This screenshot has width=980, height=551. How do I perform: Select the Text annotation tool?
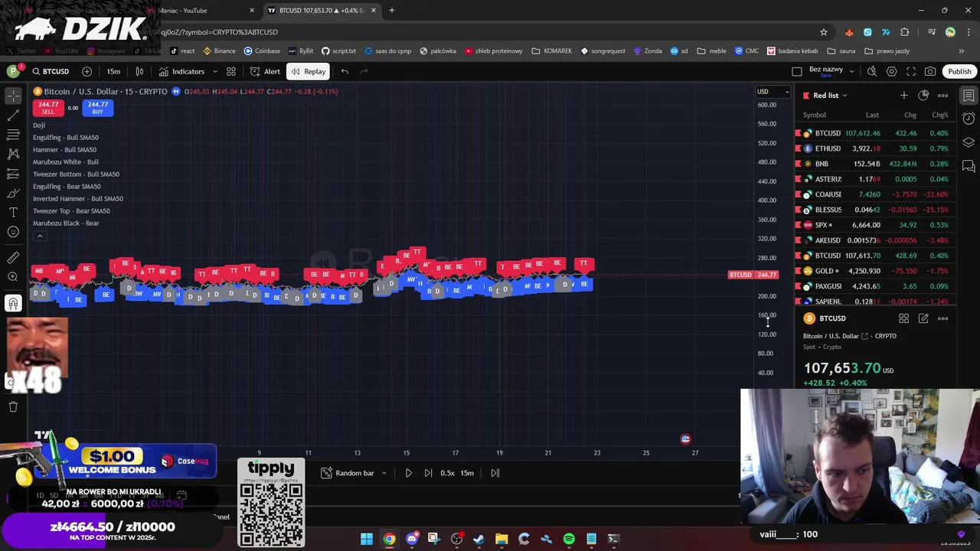pos(13,212)
